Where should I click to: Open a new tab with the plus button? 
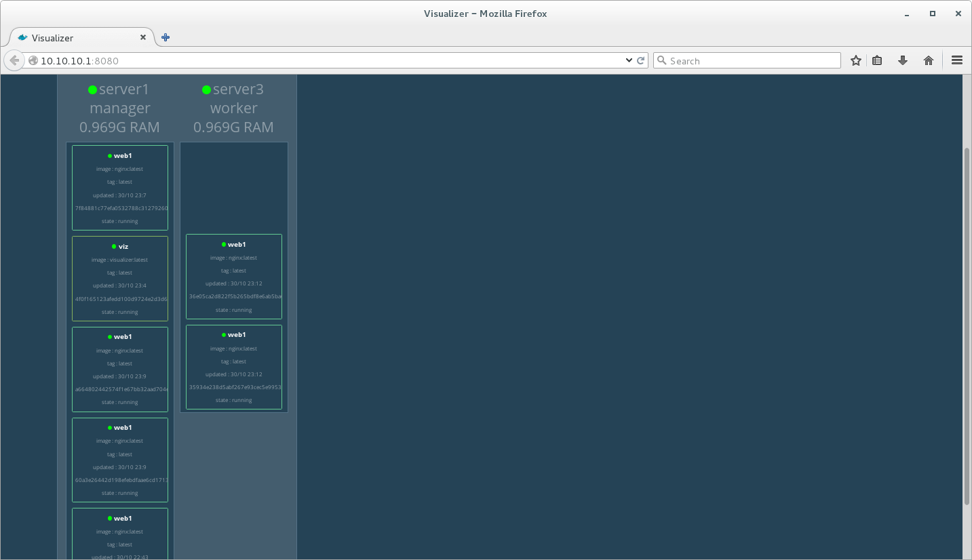(165, 37)
